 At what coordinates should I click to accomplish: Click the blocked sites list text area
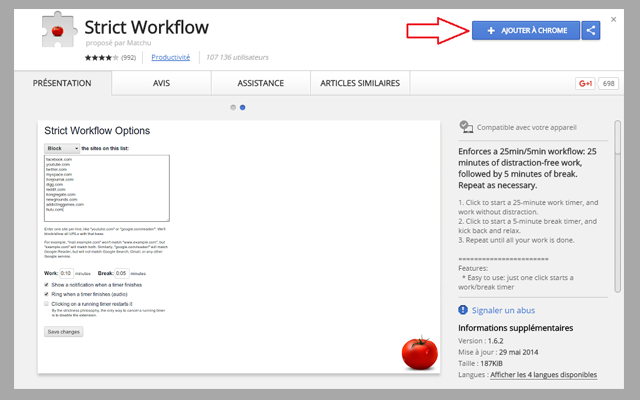coord(107,188)
